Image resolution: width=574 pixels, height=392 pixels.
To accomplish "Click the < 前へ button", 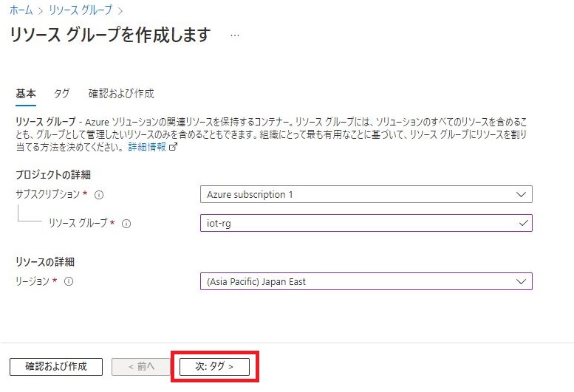I will point(140,366).
